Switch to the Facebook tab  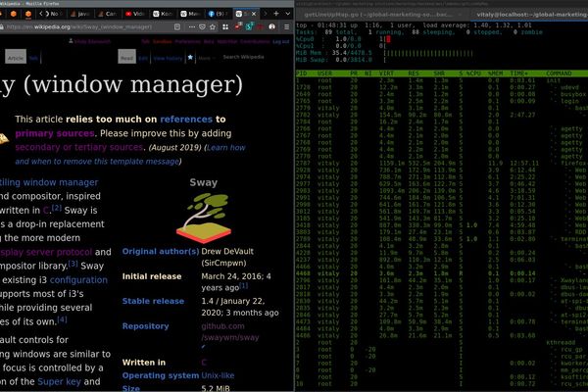tap(218, 14)
